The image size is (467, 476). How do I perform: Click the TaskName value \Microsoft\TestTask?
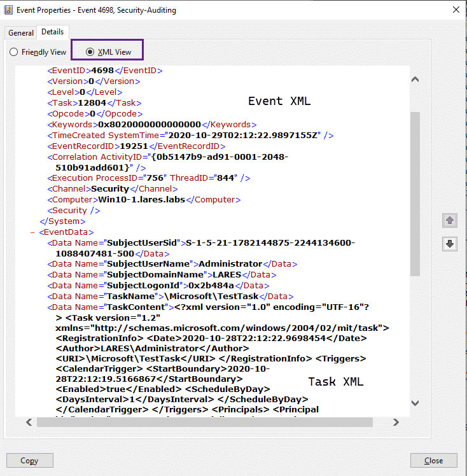pyautogui.click(x=212, y=297)
